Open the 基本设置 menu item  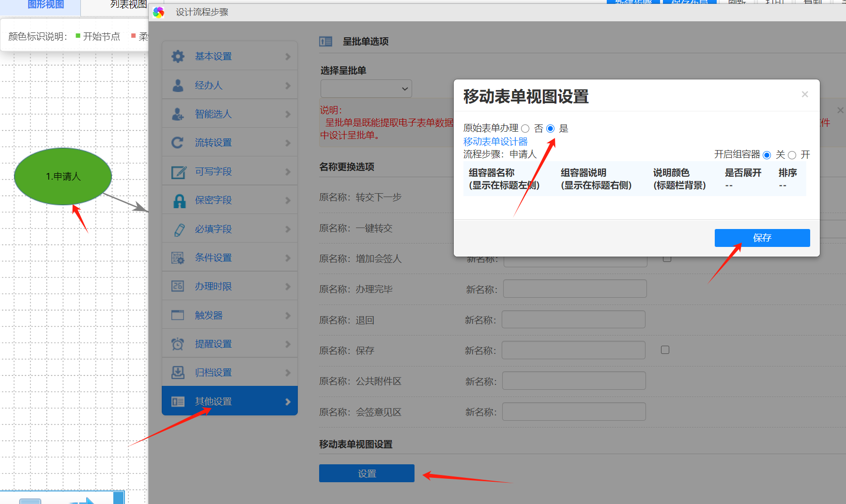pos(230,56)
